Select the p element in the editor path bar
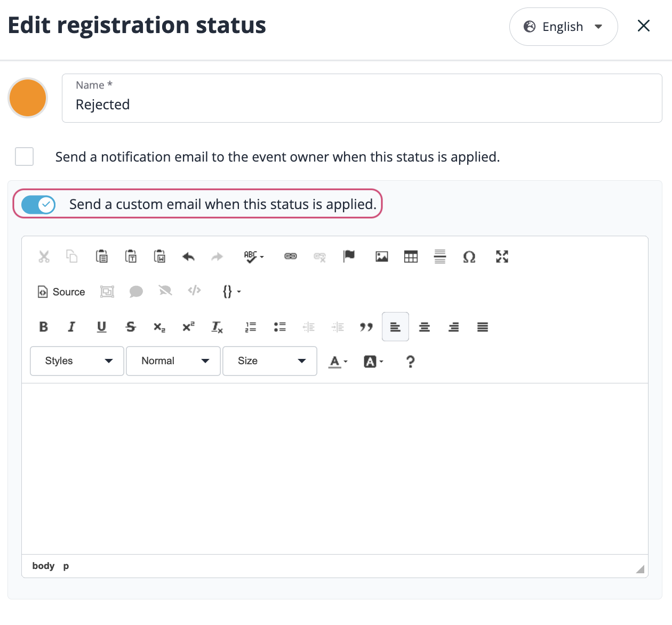Viewport: 672px width, 625px height. tap(66, 566)
